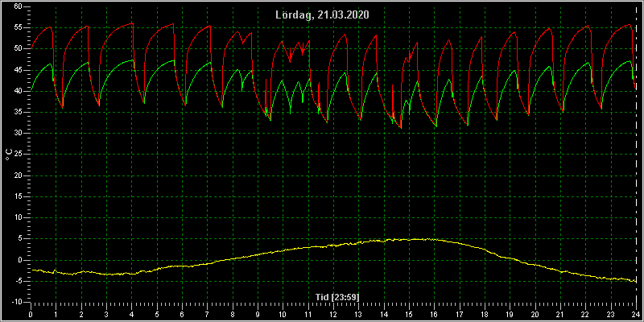Select hour 15 on the time axis
Image resolution: width=644 pixels, height=322 pixels.
coord(409,314)
